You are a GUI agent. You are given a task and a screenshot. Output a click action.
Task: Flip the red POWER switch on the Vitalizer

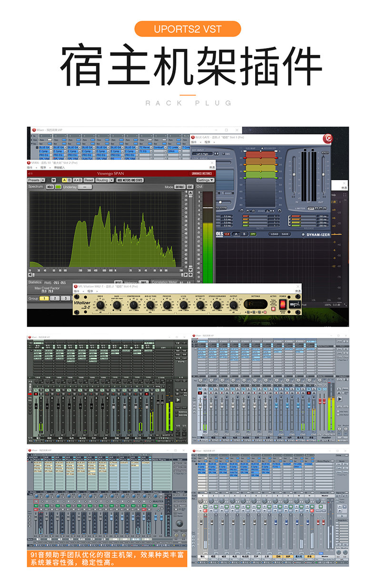pos(283,304)
